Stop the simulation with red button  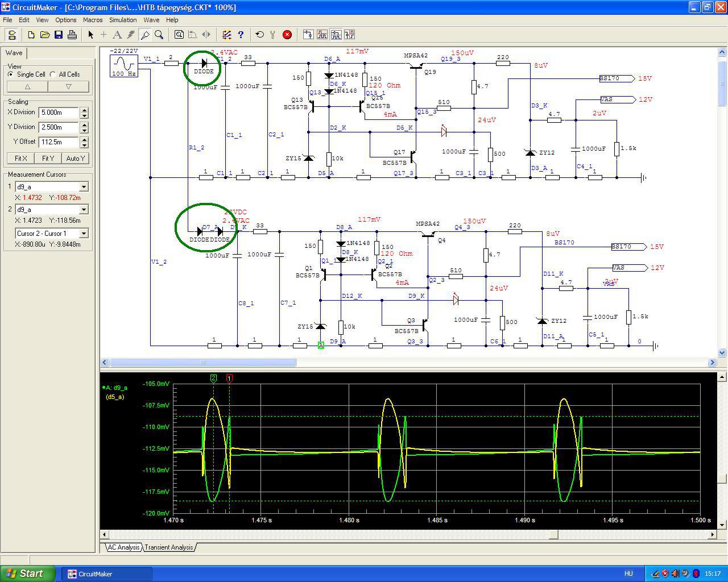click(287, 35)
